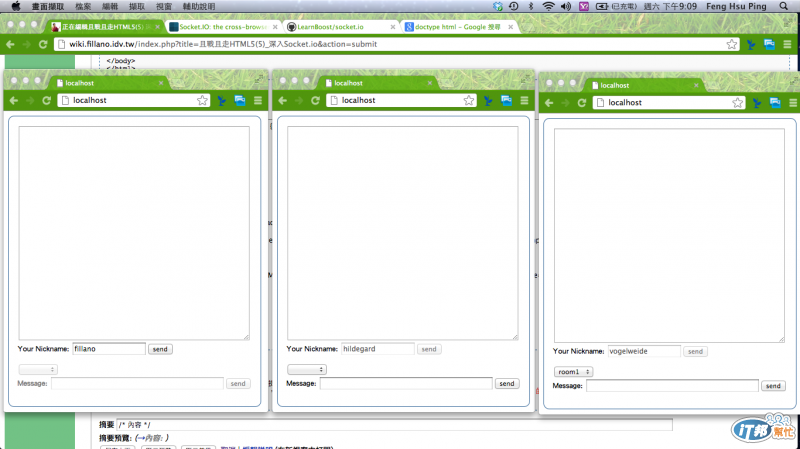The image size is (800, 449).
Task: Bookmark wiki page with star icon
Action: [732, 44]
